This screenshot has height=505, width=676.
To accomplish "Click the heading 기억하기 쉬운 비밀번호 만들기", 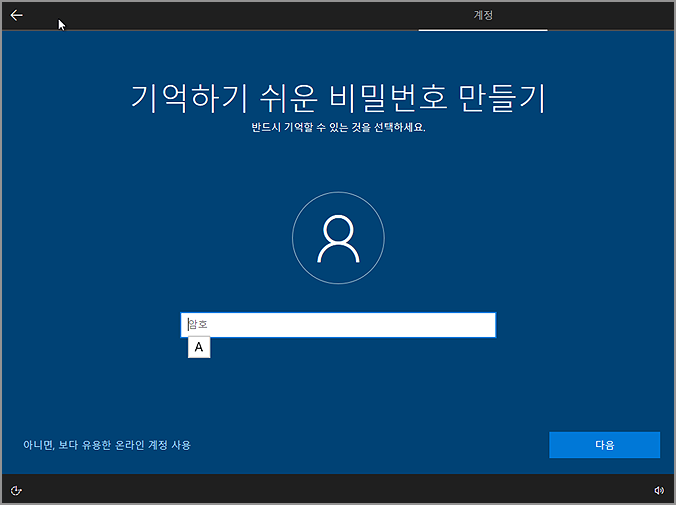I will (338, 98).
